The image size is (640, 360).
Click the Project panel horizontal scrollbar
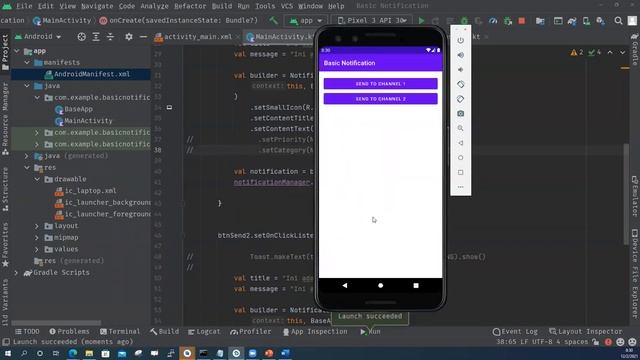(56, 323)
